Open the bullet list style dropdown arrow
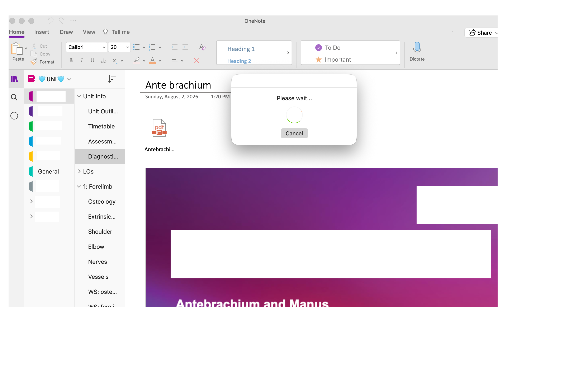Screen dimensions: 588x368 [x=144, y=47]
